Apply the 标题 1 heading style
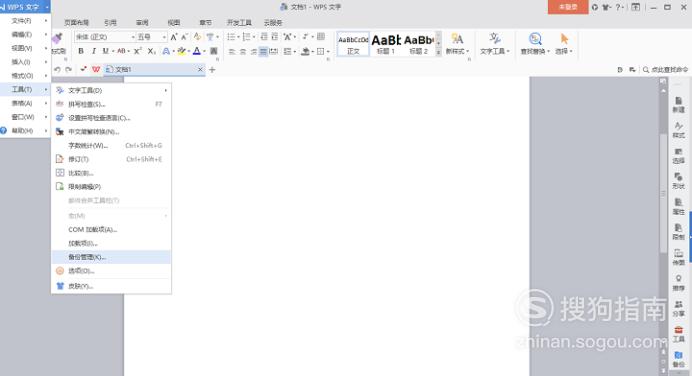Viewport: 692px width, 376px height. pos(386,44)
